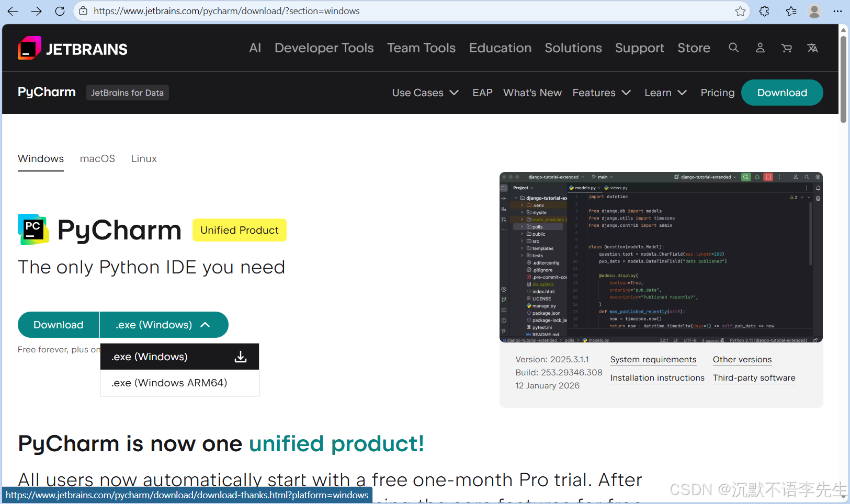Select the Windows tab
This screenshot has height=504, width=850.
(x=41, y=158)
